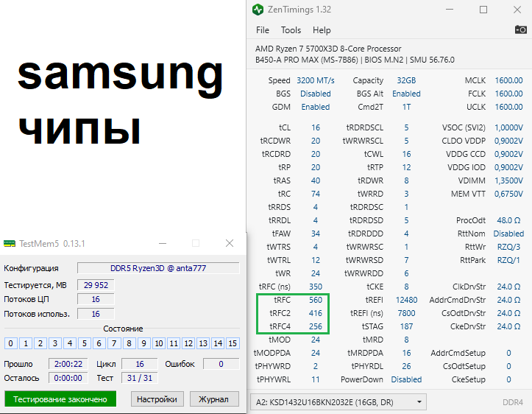Click the TestMem5 memory-stick icon in title bar
This screenshot has height=414, width=532.
10,244
